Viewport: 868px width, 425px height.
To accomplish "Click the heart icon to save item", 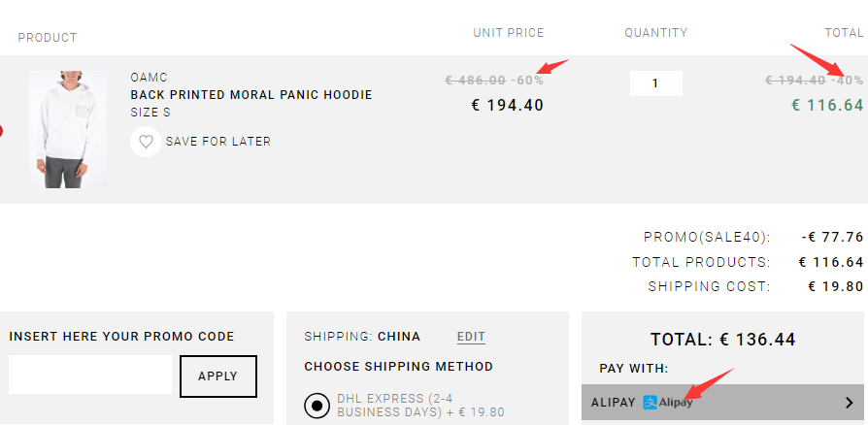I will coord(146,142).
